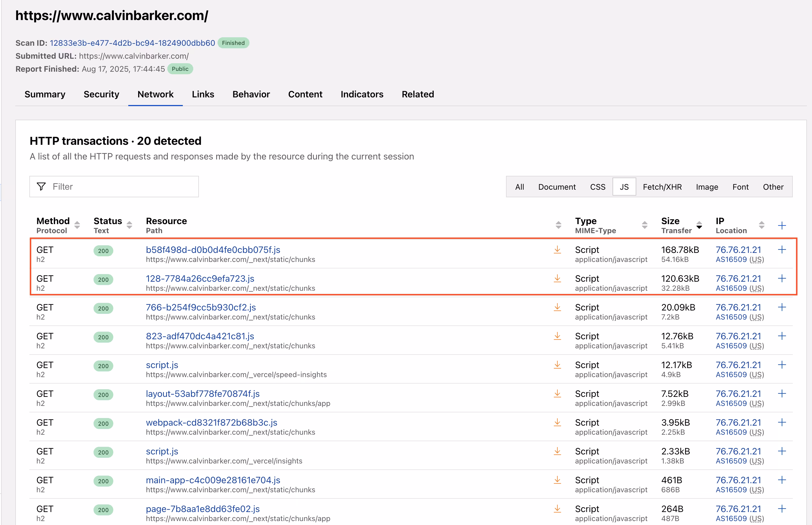Click the 76.76.21.21 IP link on first row
812x525 pixels.
pyautogui.click(x=738, y=250)
